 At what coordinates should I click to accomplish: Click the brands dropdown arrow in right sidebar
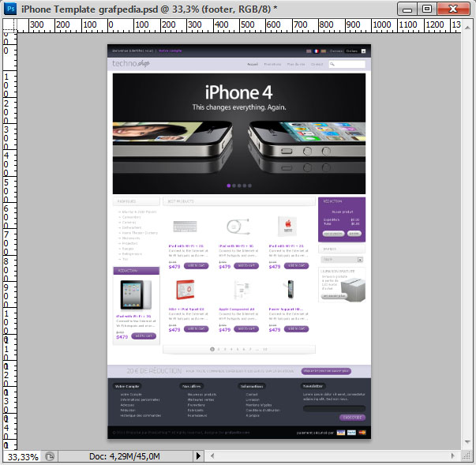(360, 260)
